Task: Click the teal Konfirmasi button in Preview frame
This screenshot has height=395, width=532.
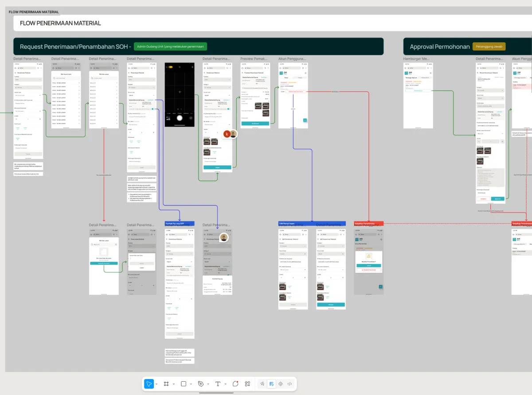Action: [255, 124]
